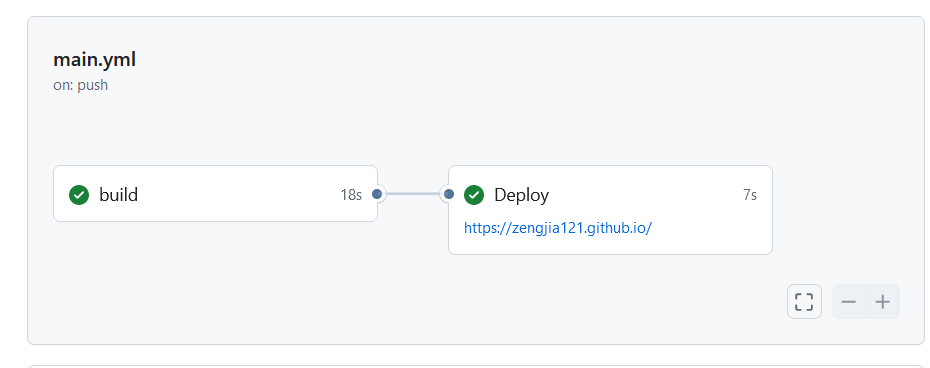Click the partially visible panel below the graph
The width and height of the screenshot is (930, 368).
pyautogui.click(x=476, y=366)
